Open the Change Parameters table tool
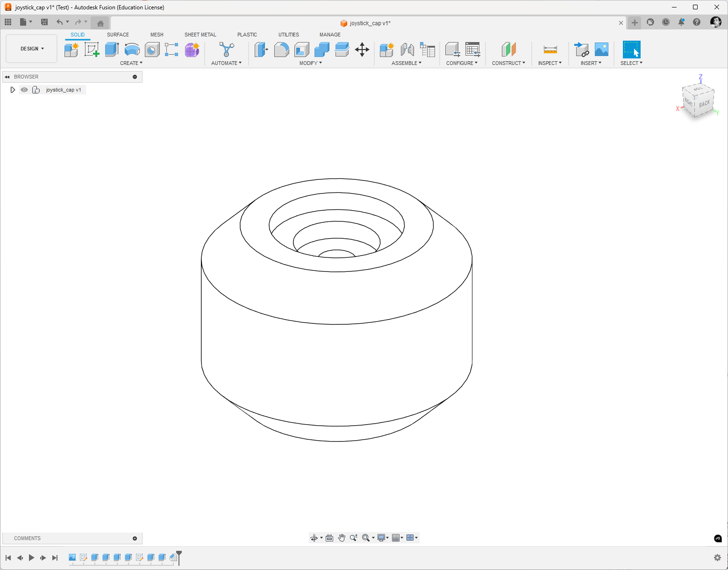 (473, 50)
